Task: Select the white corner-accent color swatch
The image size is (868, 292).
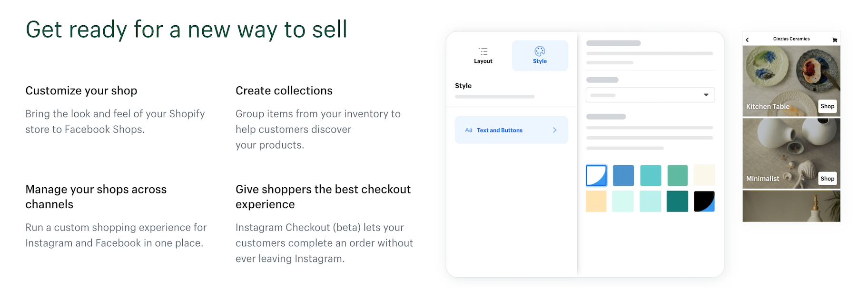Action: point(596,175)
